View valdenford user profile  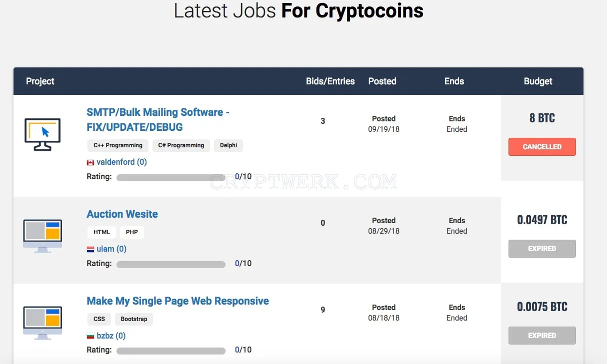pyautogui.click(x=121, y=162)
